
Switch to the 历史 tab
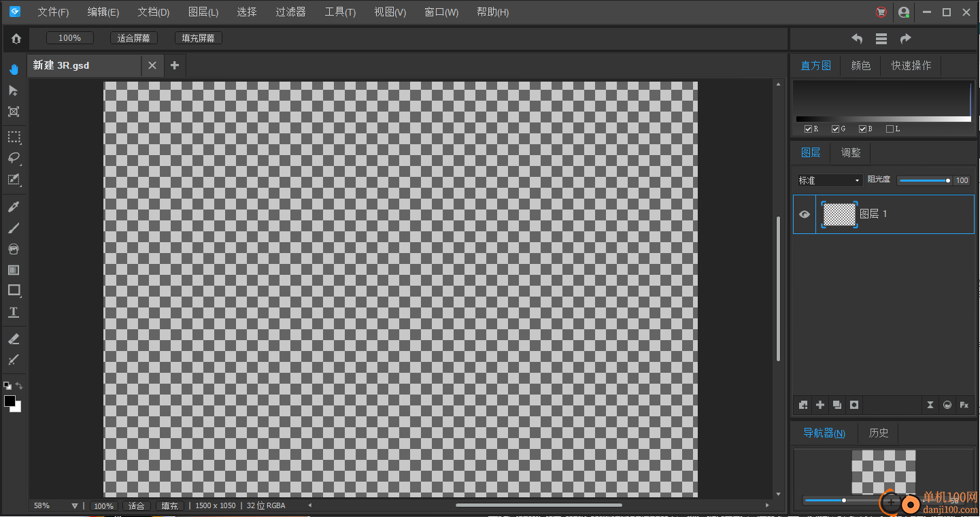click(x=879, y=433)
